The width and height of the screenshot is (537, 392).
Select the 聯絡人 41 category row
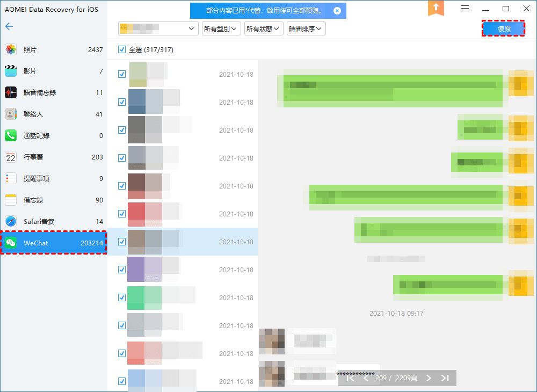pos(54,114)
